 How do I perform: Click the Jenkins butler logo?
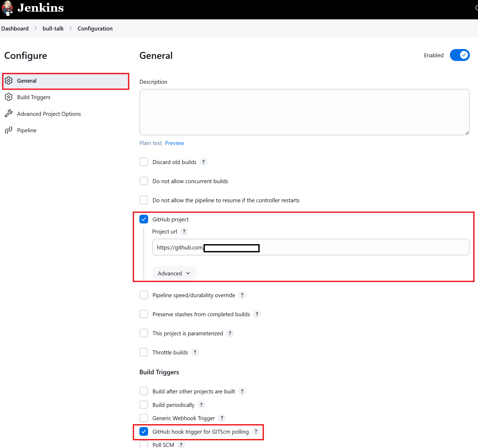point(7,8)
